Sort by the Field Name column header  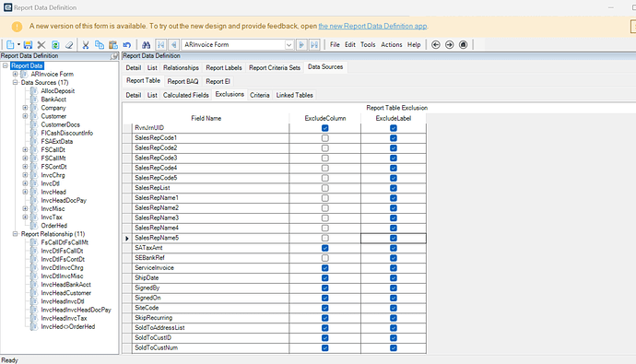coord(206,118)
